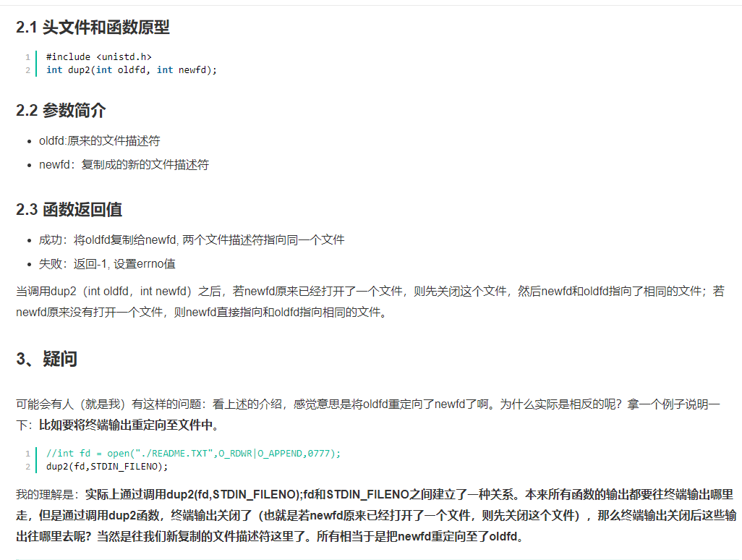
Task: Click the bullet "oldfd:原来的文件描述符"
Action: (x=99, y=140)
